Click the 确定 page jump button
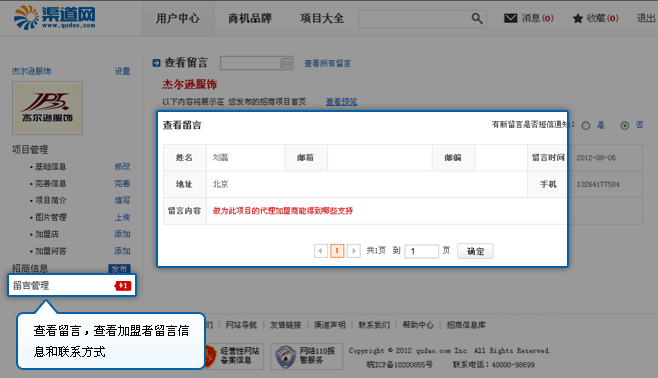 pos(475,251)
